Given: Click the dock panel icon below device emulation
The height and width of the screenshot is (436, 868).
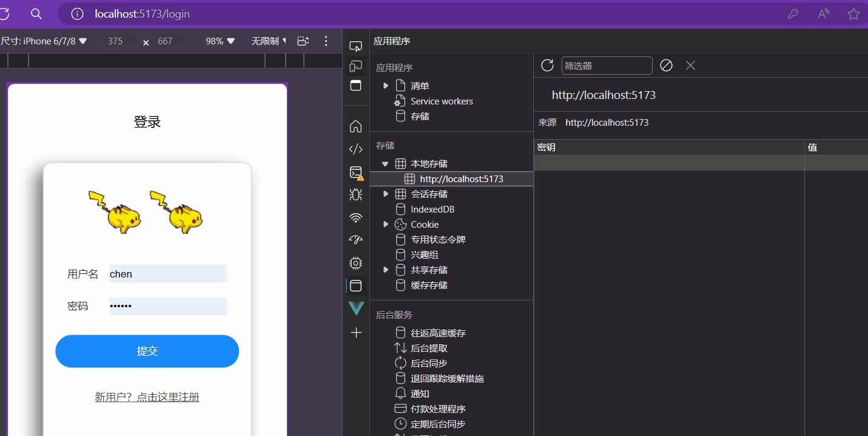Looking at the screenshot, I should 356,85.
